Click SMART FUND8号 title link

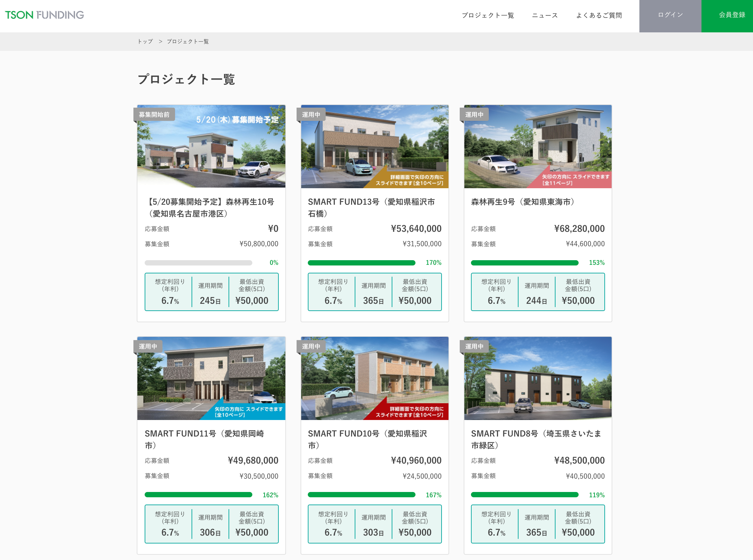tap(536, 439)
